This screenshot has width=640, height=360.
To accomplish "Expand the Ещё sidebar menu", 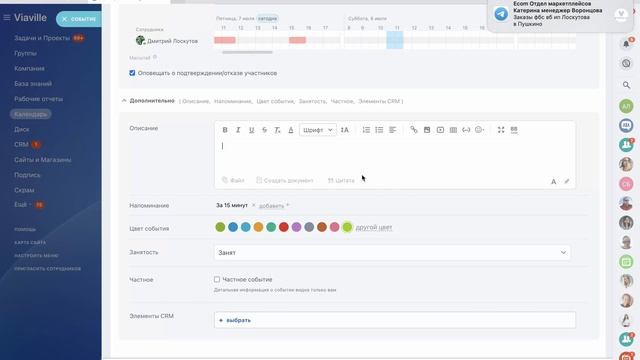I will (21, 205).
